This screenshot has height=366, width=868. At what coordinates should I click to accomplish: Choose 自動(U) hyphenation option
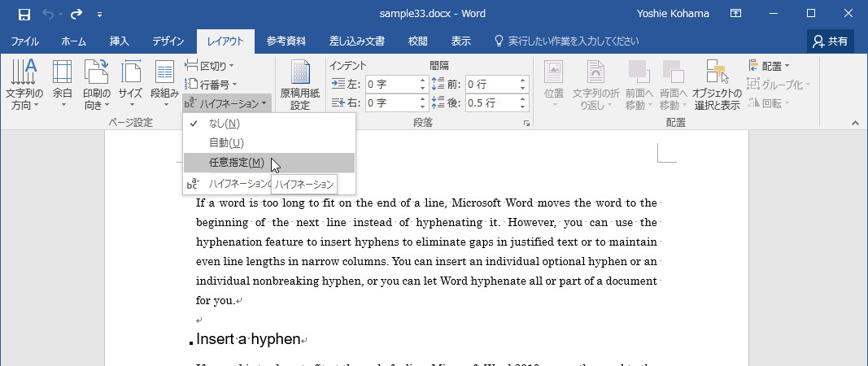pyautogui.click(x=269, y=143)
